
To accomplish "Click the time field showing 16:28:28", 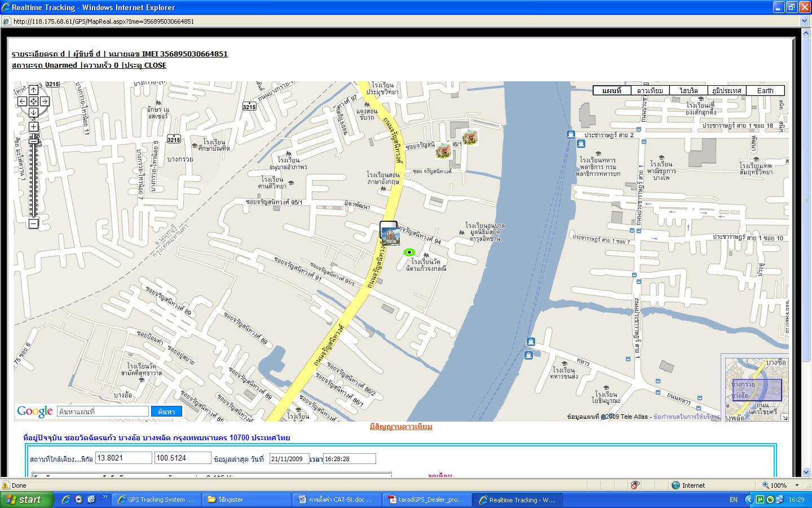I will click(x=349, y=459).
